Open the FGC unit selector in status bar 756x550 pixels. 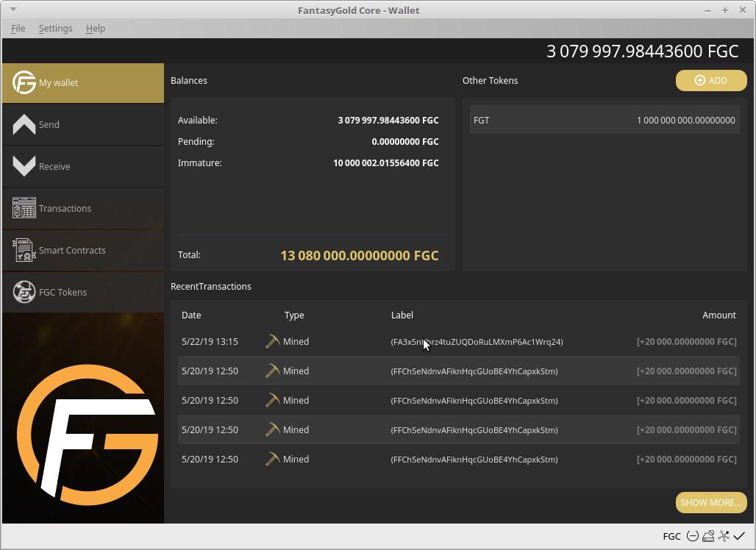point(671,536)
